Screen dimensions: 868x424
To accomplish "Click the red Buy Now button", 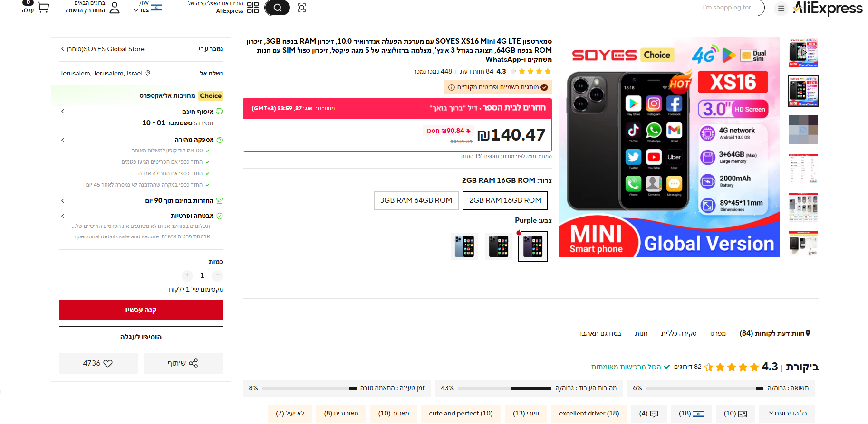I will 141,310.
